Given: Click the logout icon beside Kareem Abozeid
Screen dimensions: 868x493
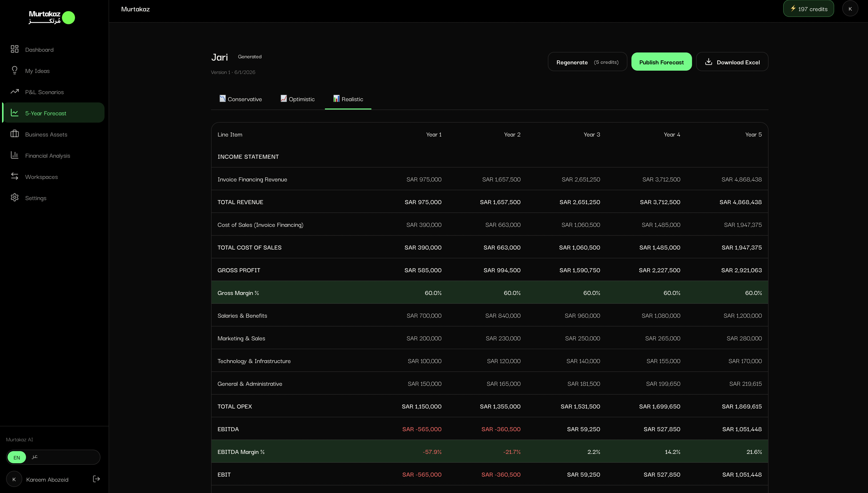Looking at the screenshot, I should (96, 479).
